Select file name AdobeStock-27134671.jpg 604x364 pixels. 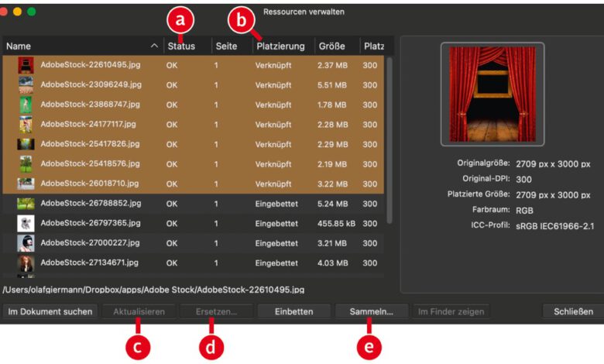tap(89, 263)
